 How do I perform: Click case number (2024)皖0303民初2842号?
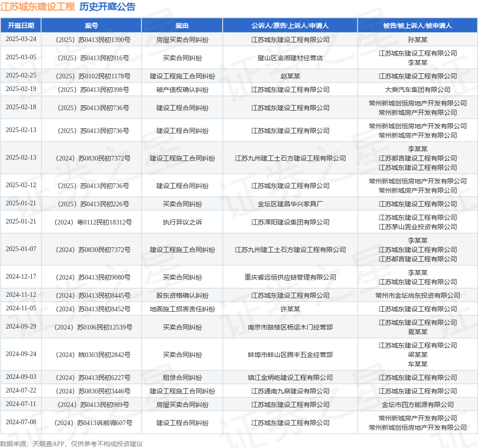(x=93, y=355)
